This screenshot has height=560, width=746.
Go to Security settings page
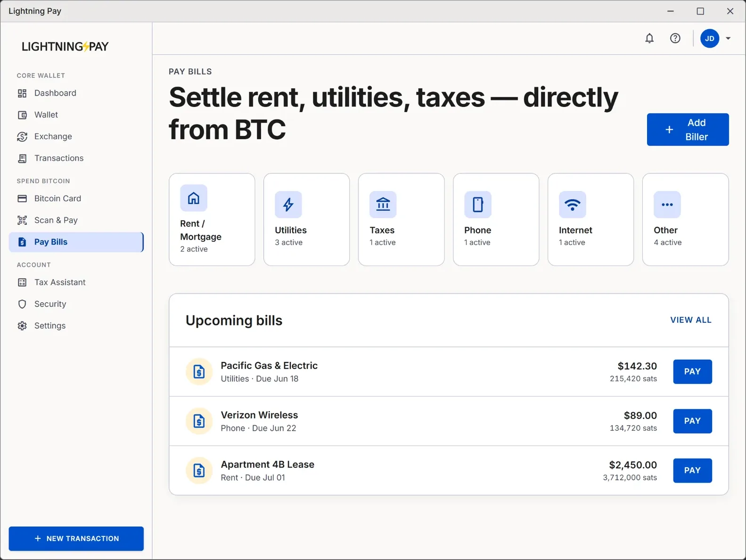coord(76,304)
